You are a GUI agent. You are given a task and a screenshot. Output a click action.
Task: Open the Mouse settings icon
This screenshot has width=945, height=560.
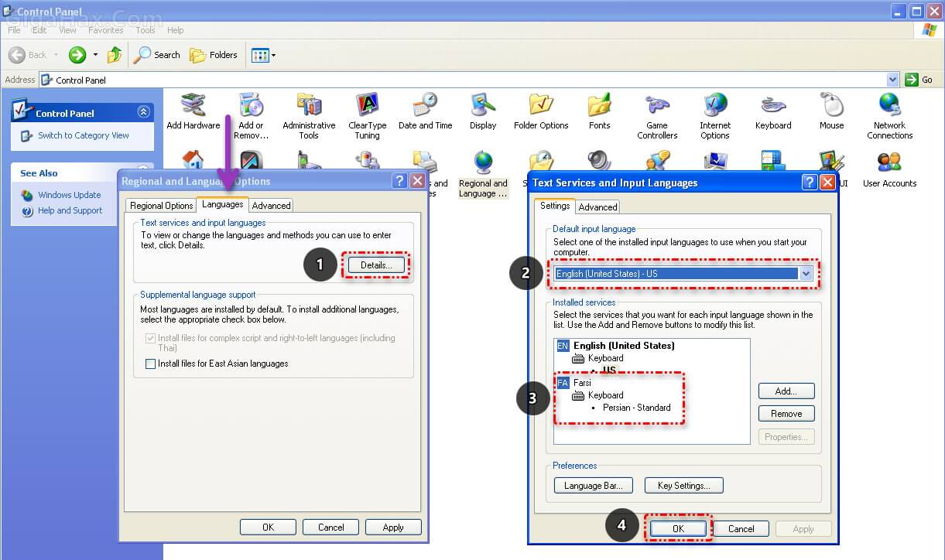click(x=831, y=107)
